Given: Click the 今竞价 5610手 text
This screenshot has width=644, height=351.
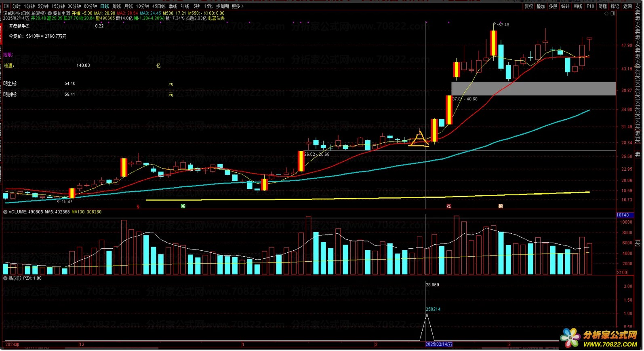Looking at the screenshot, I should coord(38,36).
